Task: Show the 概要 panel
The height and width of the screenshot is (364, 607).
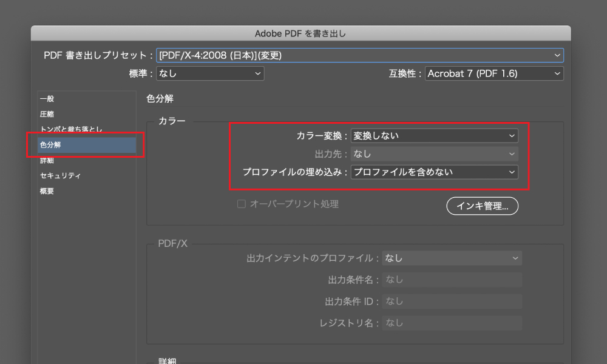Action: (x=47, y=191)
